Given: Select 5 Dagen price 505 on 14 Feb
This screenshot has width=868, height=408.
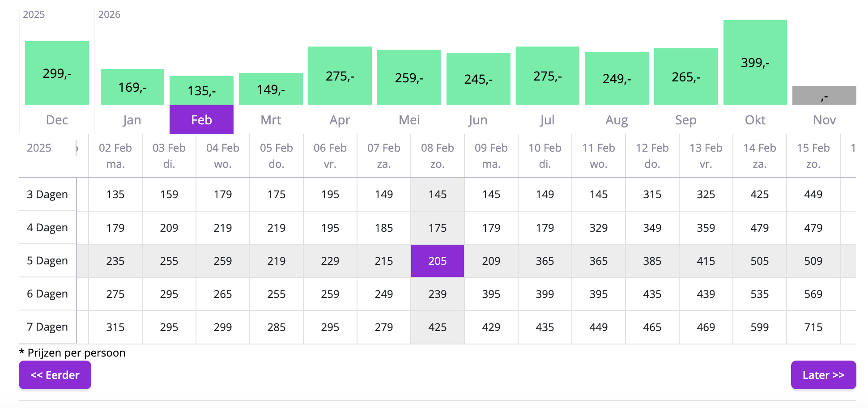Looking at the screenshot, I should pos(759,261).
